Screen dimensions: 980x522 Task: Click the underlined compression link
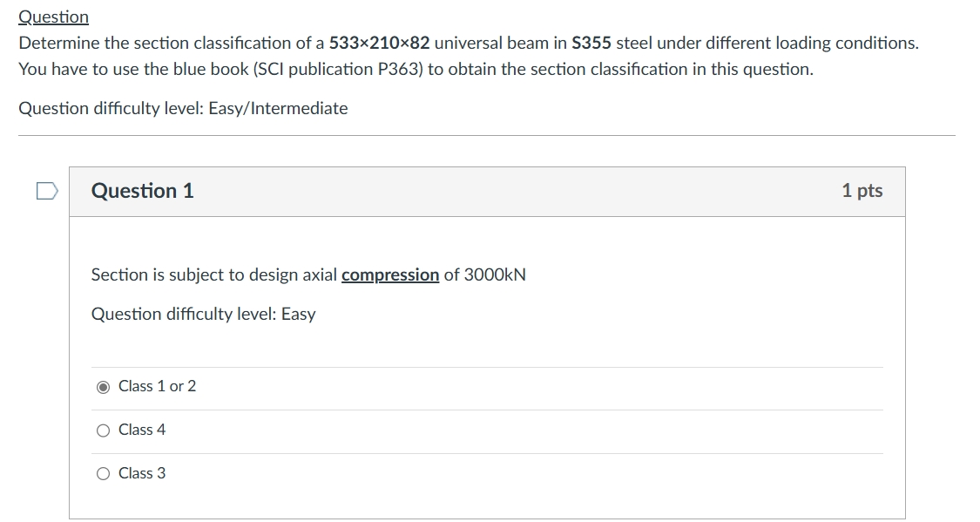391,275
